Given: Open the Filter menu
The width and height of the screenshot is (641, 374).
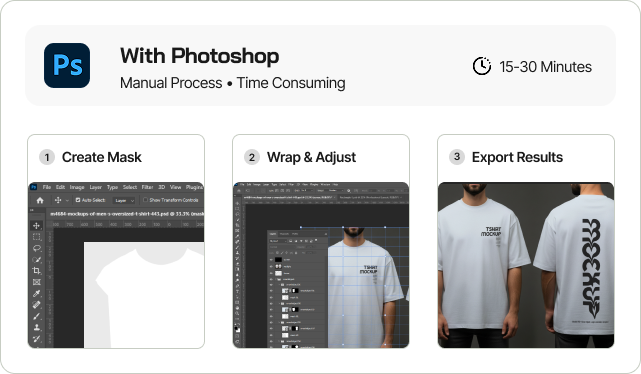Looking at the screenshot, I should (x=147, y=187).
